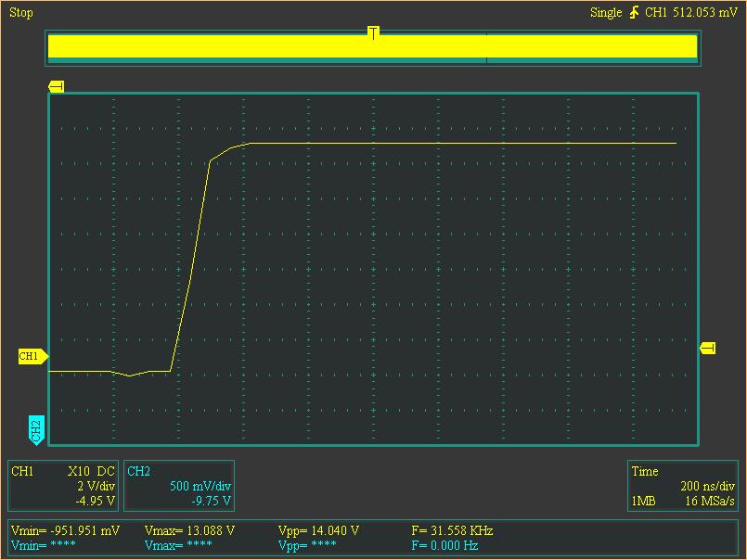Click the T marker above the memory bar

pyautogui.click(x=373, y=32)
